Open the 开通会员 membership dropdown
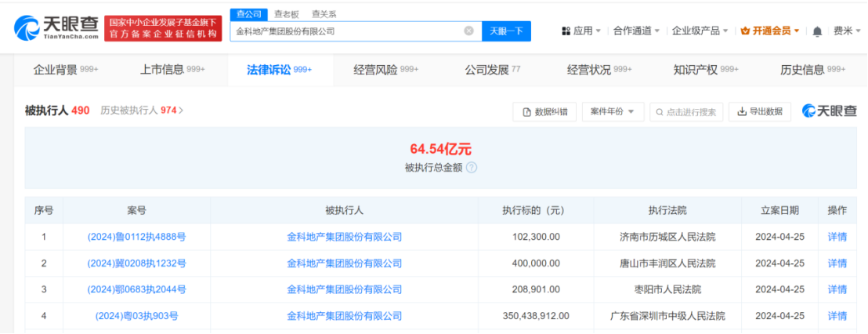Image resolution: width=868 pixels, height=334 pixels. click(770, 31)
